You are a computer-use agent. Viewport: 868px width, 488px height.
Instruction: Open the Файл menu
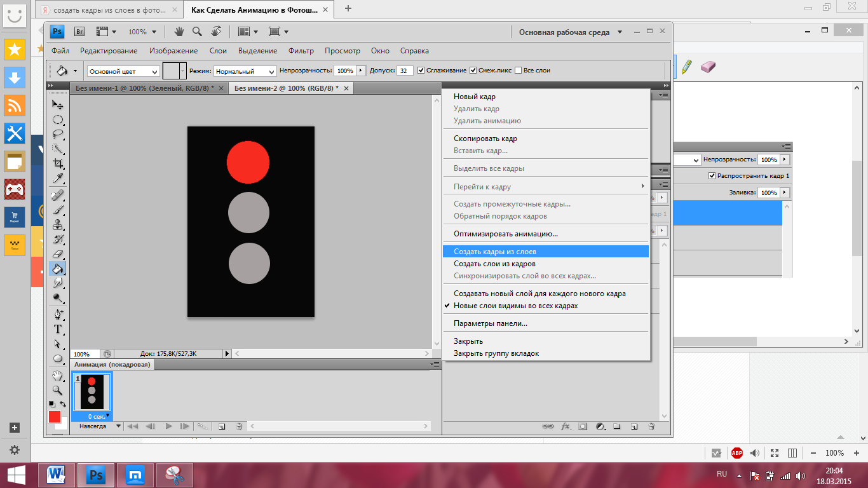tap(60, 51)
